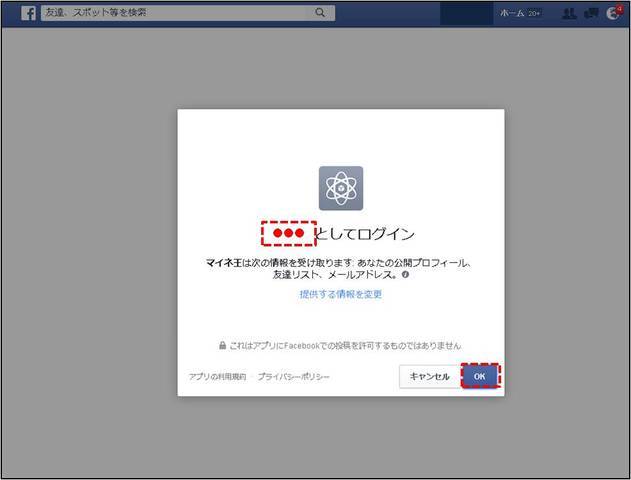Click the としてログイン heading text
The width and height of the screenshot is (631, 480).
pos(365,234)
